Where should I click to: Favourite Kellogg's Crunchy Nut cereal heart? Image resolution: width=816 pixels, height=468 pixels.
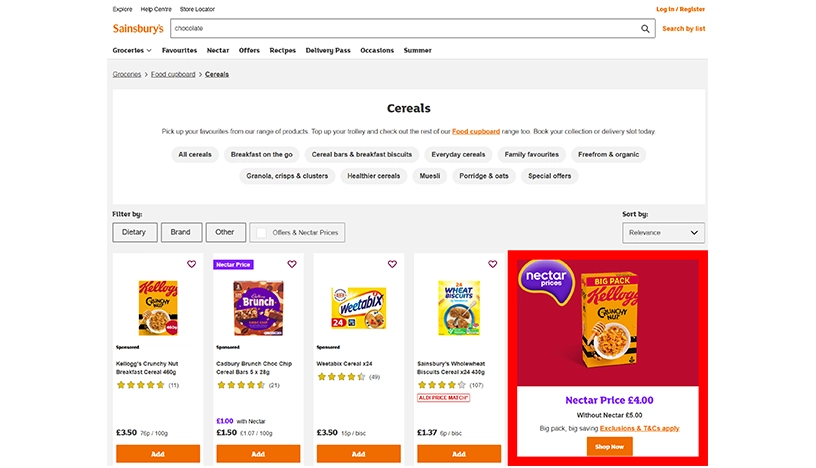pyautogui.click(x=192, y=264)
